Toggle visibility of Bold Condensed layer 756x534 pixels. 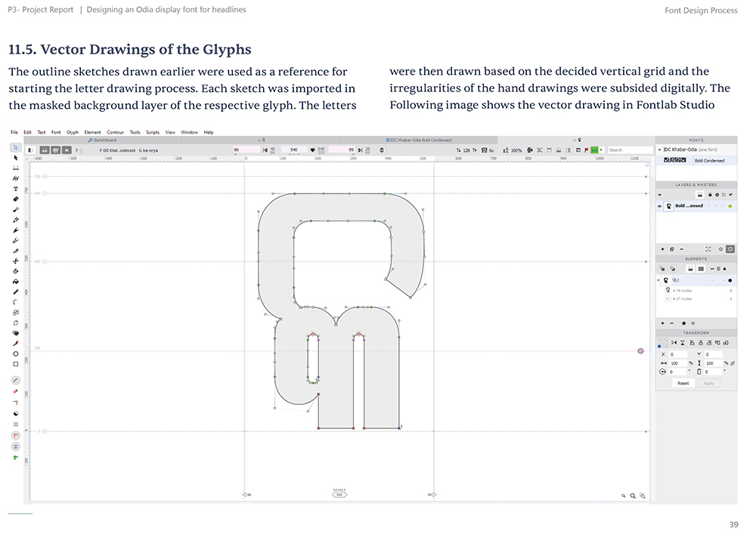click(659, 206)
